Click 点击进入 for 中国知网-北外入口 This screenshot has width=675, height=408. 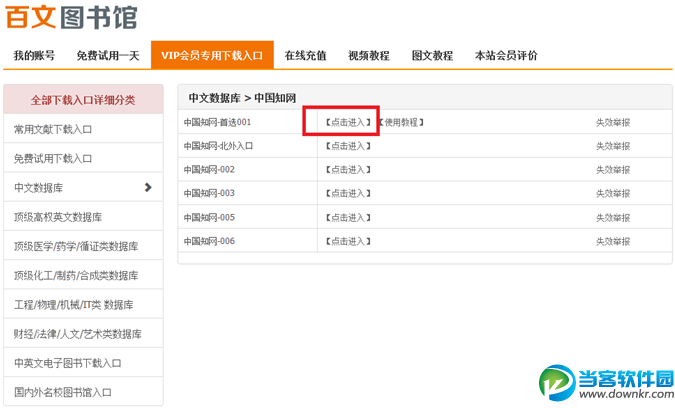coord(348,146)
